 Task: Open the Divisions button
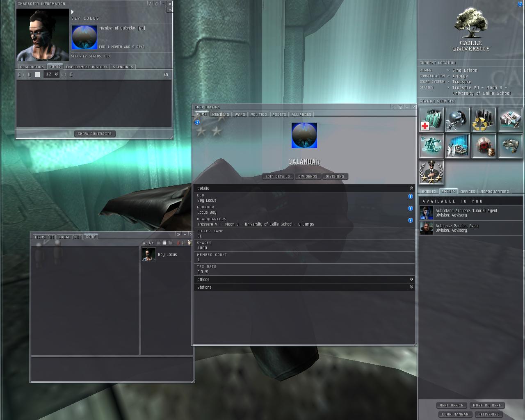(335, 176)
